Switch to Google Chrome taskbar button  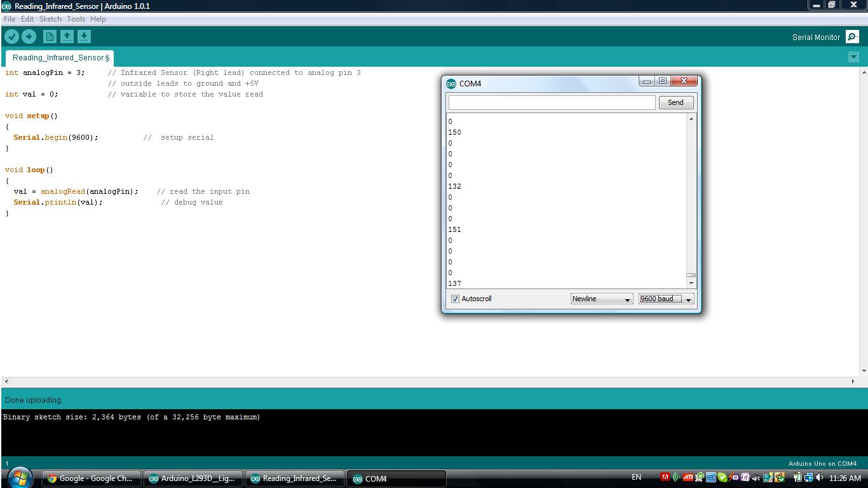tap(90, 478)
